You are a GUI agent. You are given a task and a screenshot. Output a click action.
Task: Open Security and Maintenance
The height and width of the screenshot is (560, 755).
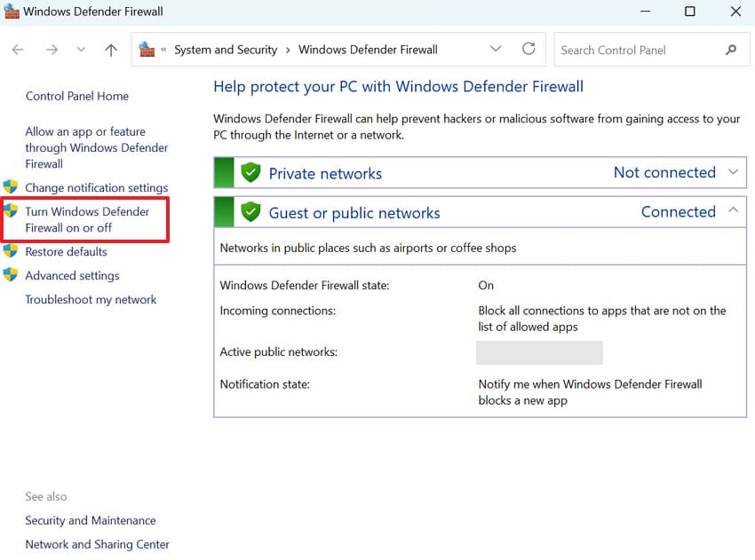tap(91, 520)
